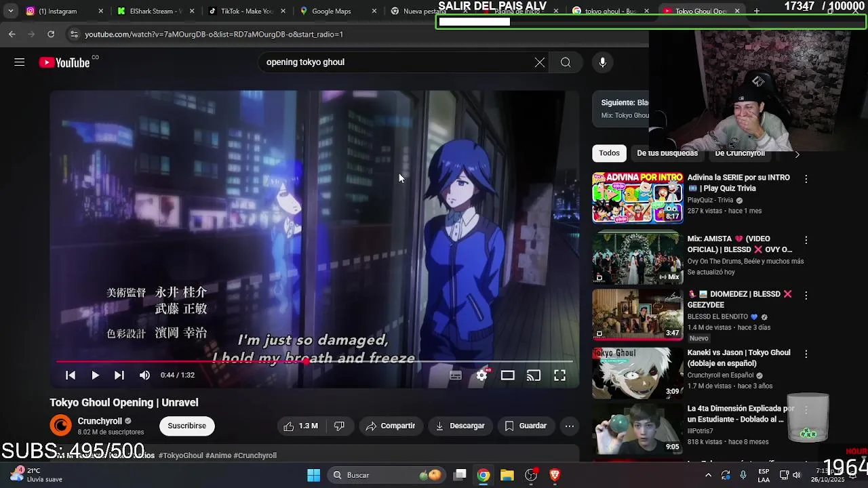Clear the search box text
Viewport: 868px width, 488px height.
coord(539,62)
